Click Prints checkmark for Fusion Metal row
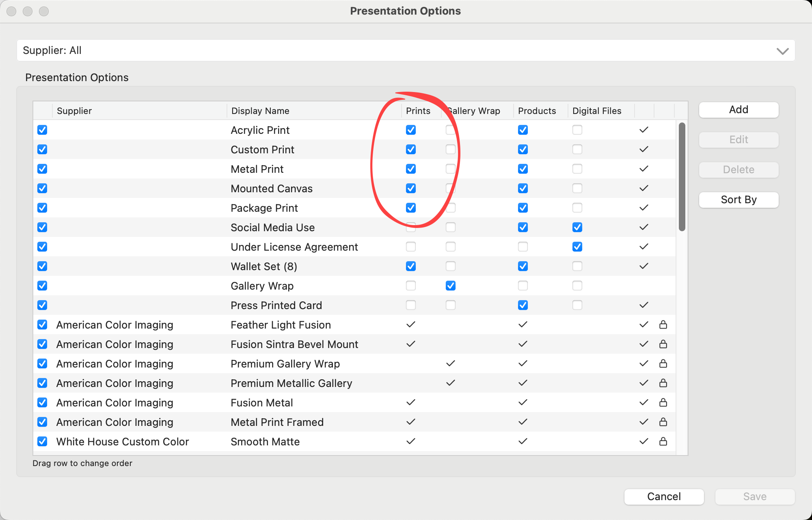This screenshot has height=520, width=812. (x=411, y=402)
